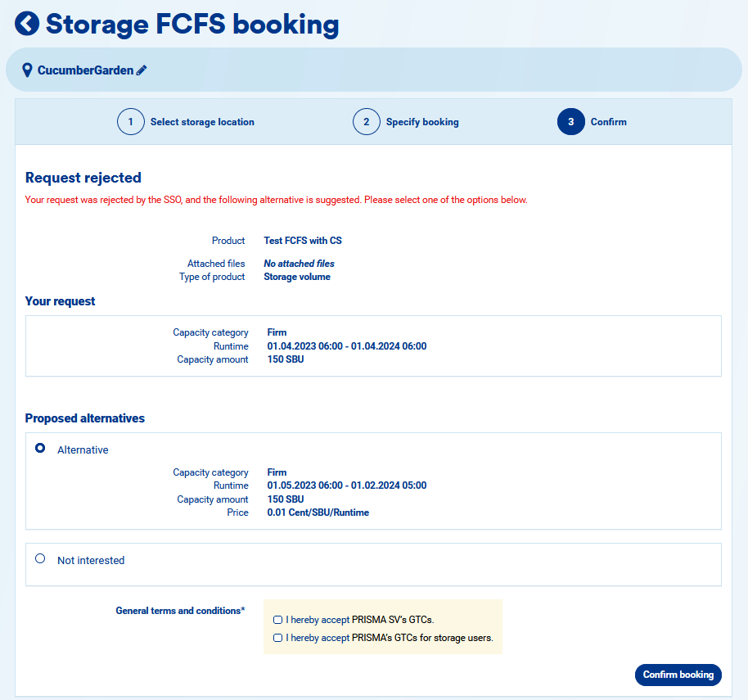Tick the PRISMA SV's GTCs acceptance checkbox
This screenshot has height=700, width=748.
[278, 620]
